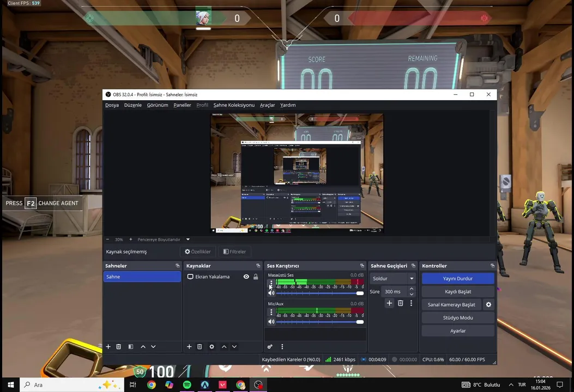The image size is (574, 392).
Task: Open the Ayarlar settings button
Action: (457, 331)
